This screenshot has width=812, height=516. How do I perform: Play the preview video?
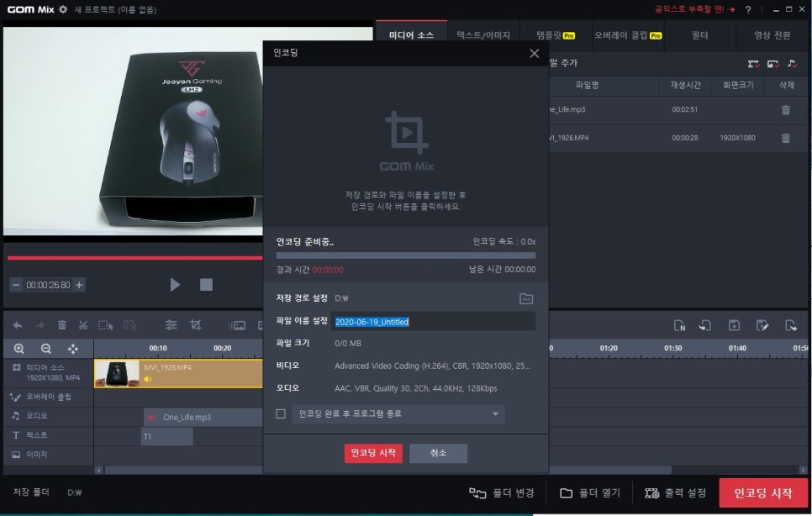(x=175, y=285)
